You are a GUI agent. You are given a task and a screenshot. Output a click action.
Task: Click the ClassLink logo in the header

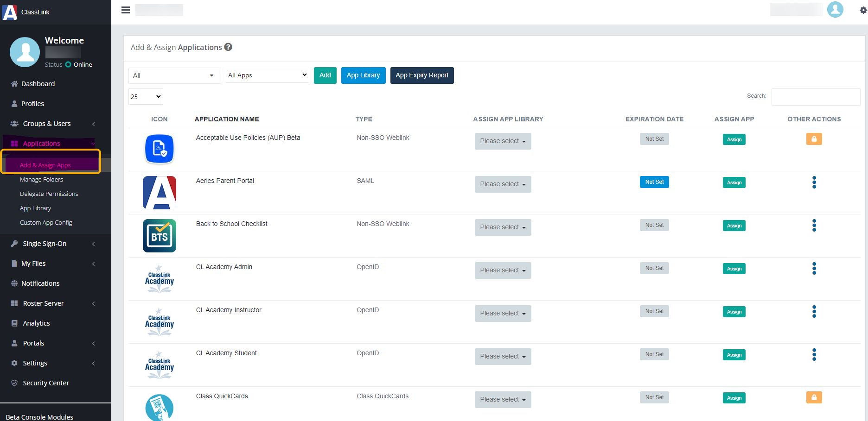(x=10, y=12)
